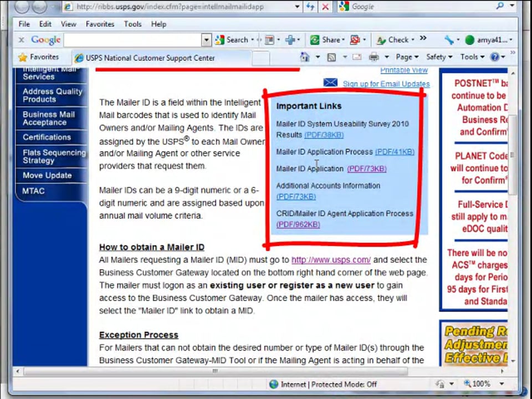Open the View menu
Image resolution: width=532 pixels, height=399 pixels.
tap(69, 24)
